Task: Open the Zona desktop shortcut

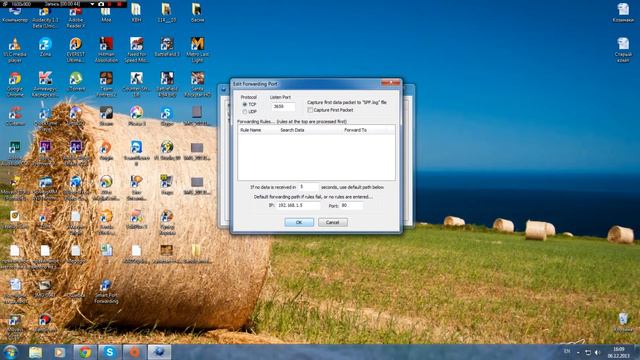Action: coord(45,47)
